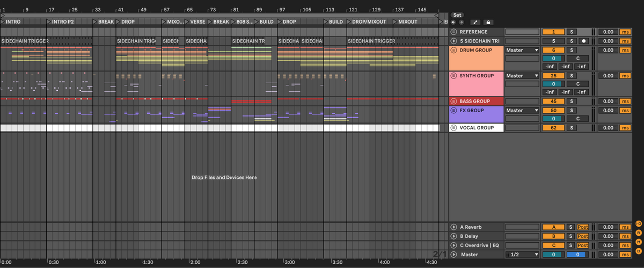Show the In/Out section with I-O button

point(639,223)
